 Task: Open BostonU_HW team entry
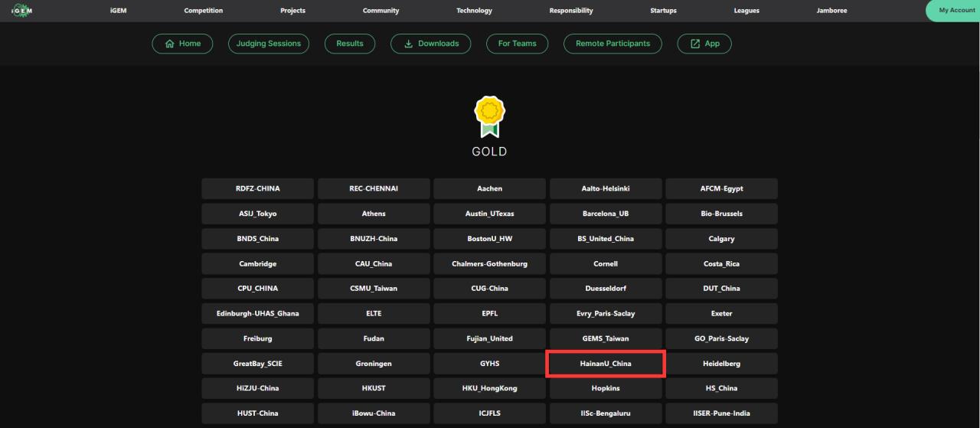click(x=490, y=239)
